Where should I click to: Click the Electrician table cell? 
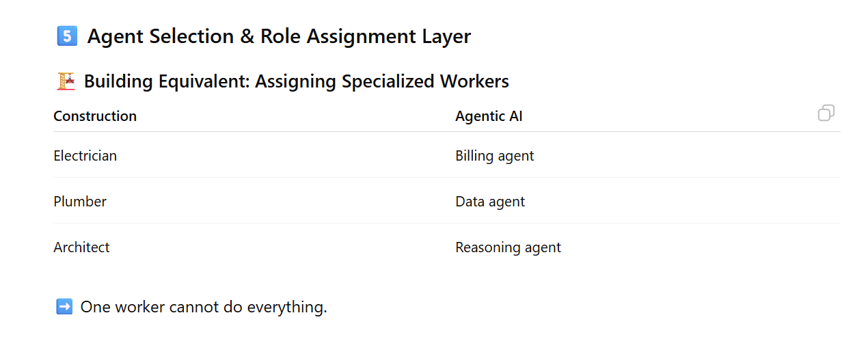(85, 156)
